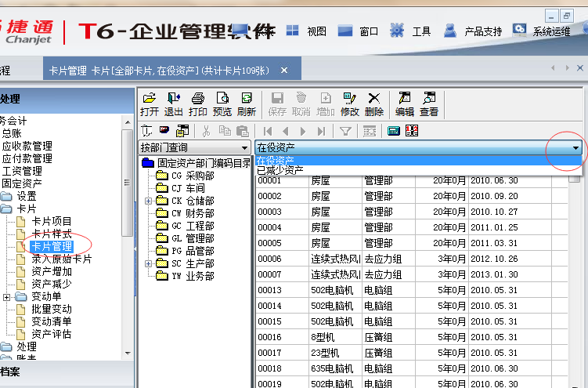588x388 pixels.
Task: Expand the CK 仓储部 tree node
Action: (150, 201)
